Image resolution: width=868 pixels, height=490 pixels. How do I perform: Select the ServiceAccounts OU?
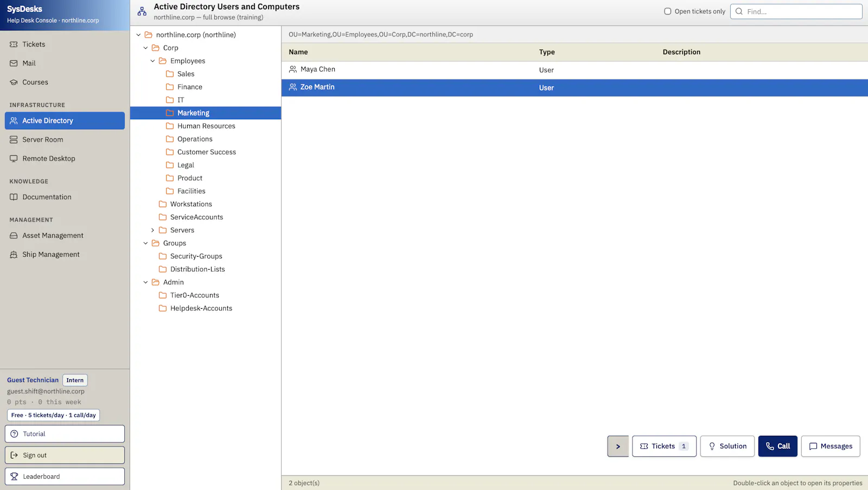point(196,217)
